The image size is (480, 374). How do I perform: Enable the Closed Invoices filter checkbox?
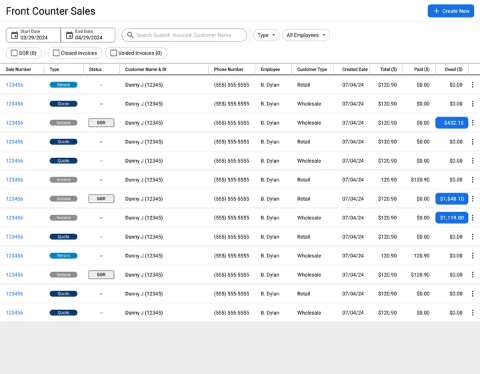(56, 53)
